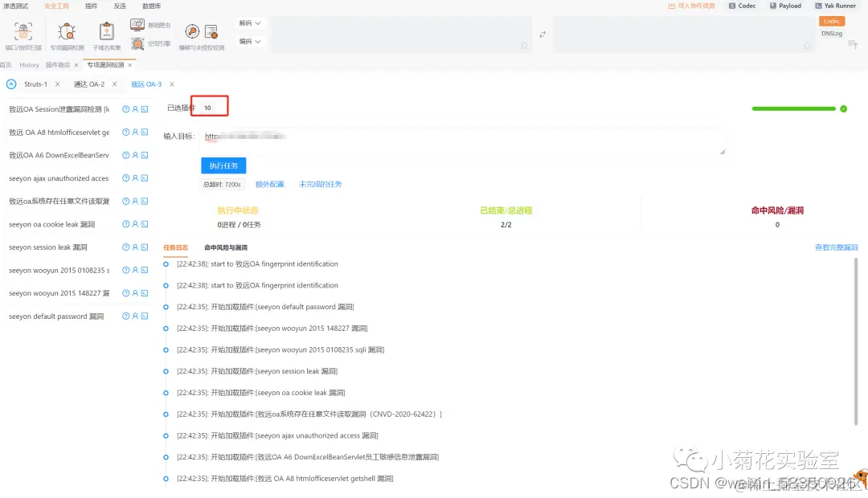Switch to the 插件商店 tab
Viewport: 868px width, 498px height.
58,65
